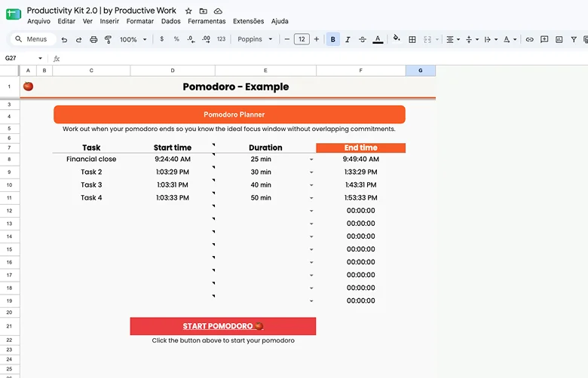Open Google Sheets home icon
The width and height of the screenshot is (588, 378).
(x=14, y=14)
